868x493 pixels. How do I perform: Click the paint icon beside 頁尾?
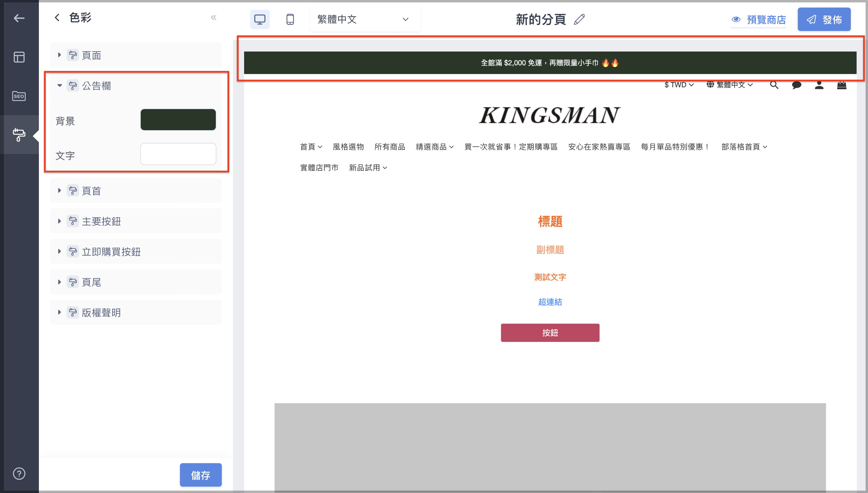73,282
